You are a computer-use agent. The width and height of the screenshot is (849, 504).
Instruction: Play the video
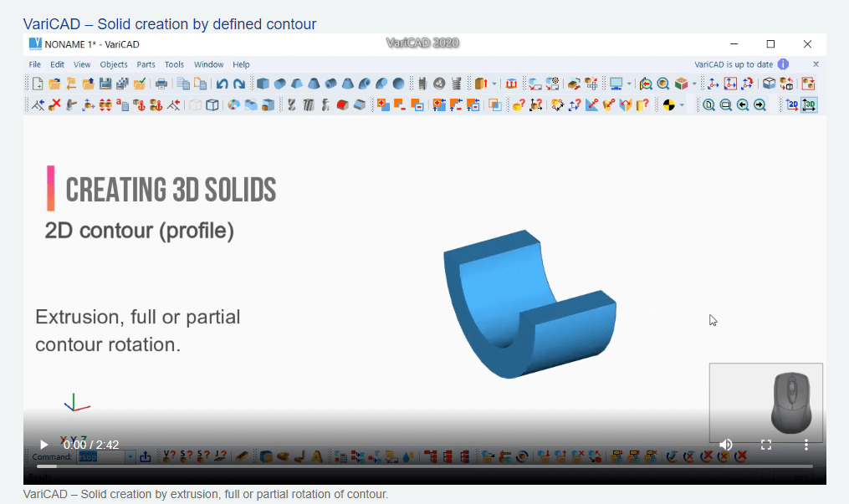point(43,445)
